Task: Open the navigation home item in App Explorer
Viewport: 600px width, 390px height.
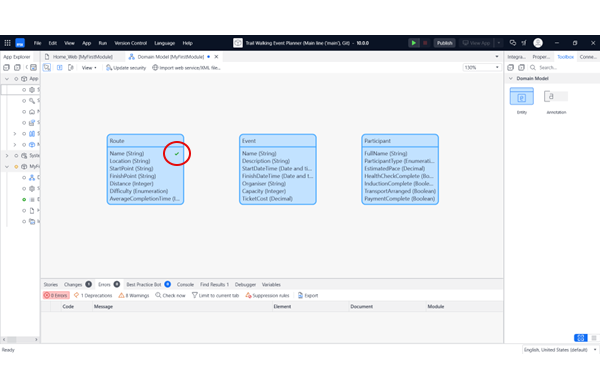Action: pyautogui.click(x=32, y=112)
